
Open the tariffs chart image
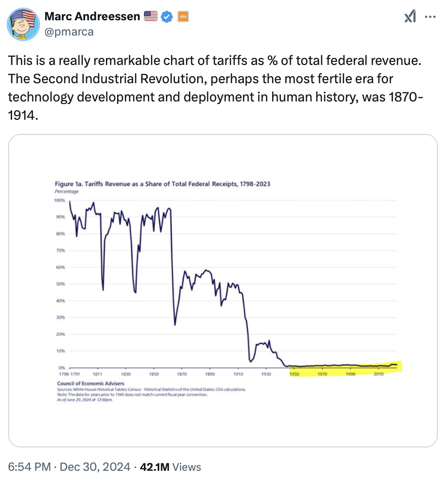[223, 290]
